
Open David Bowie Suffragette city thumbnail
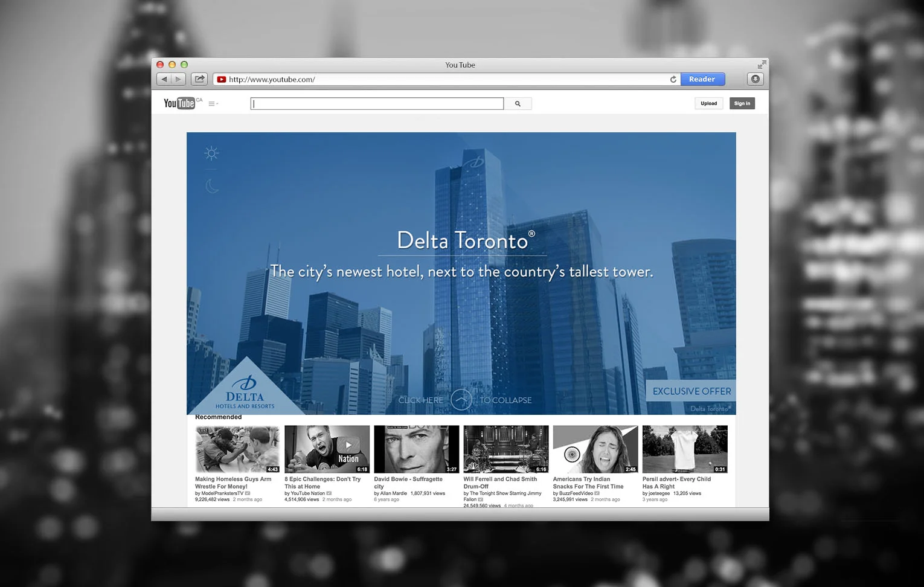(416, 449)
